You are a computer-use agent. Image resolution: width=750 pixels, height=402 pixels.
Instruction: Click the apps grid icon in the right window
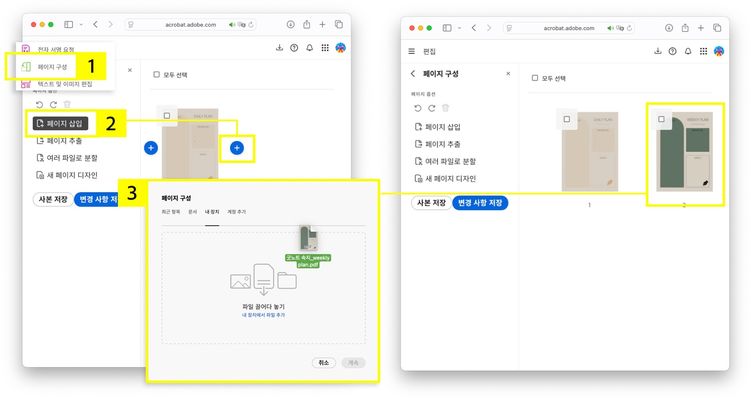click(x=703, y=51)
